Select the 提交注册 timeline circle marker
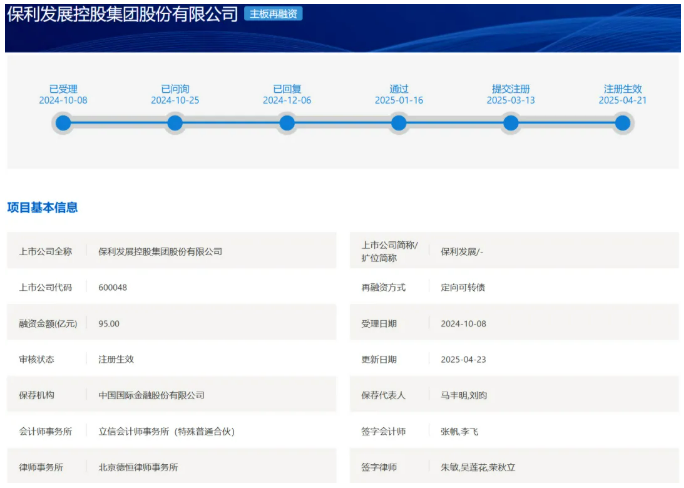Image resolution: width=684 pixels, height=488 pixels. [x=511, y=123]
